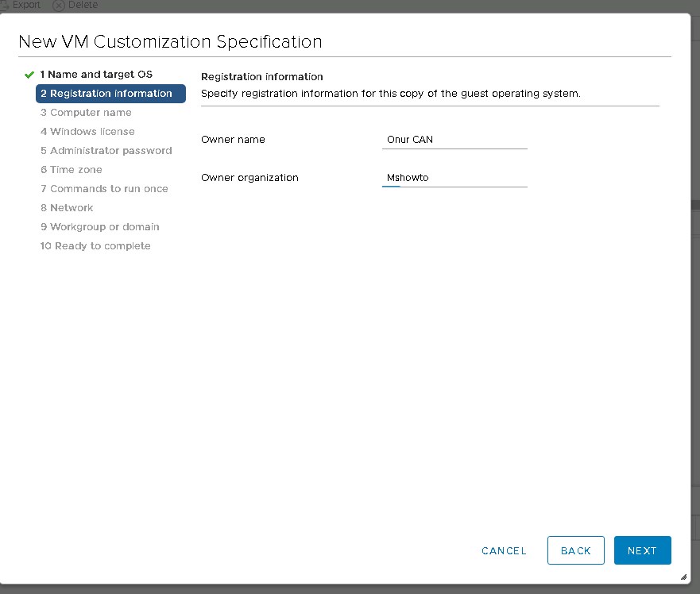Click the BACK button
Screen dimensions: 700x594
click(x=575, y=550)
